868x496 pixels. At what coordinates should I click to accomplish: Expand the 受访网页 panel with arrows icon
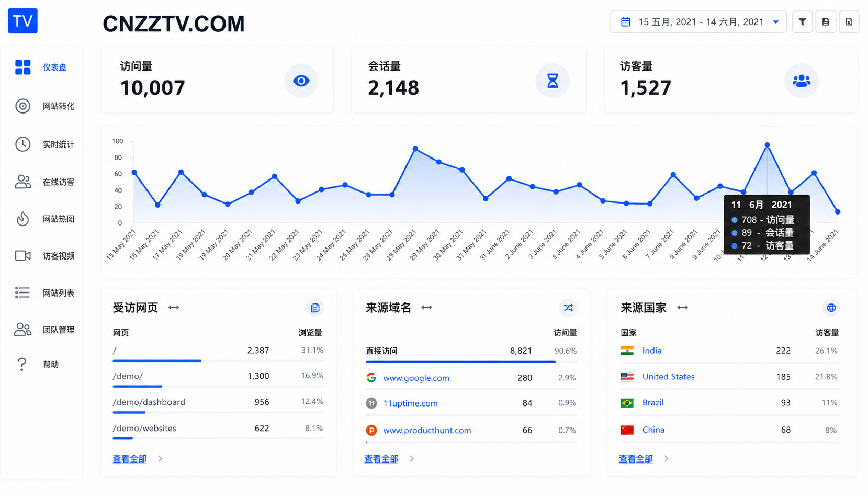coord(174,308)
